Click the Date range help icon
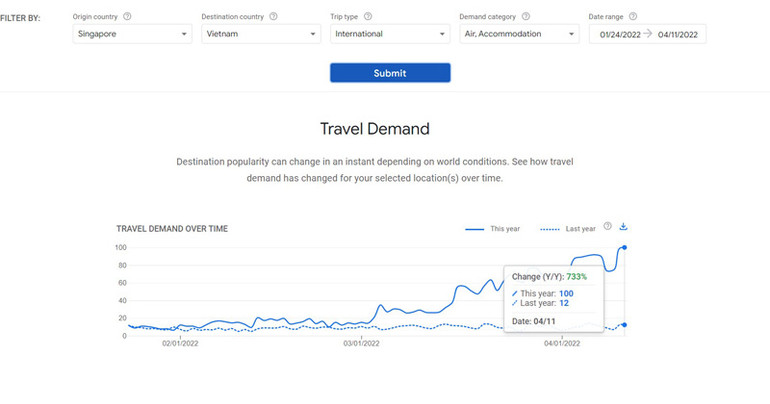Viewport: 770px width, 404px height. pos(633,16)
